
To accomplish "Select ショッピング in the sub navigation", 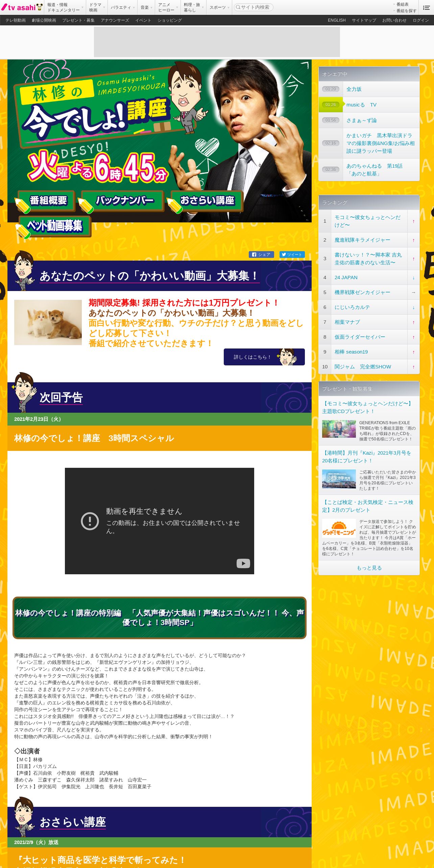I will coord(170,20).
